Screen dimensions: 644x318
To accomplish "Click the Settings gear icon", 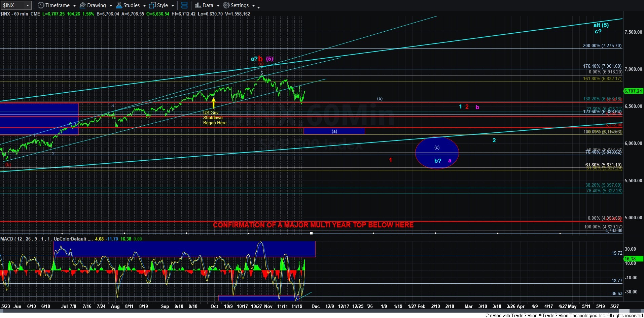I will tap(226, 5).
